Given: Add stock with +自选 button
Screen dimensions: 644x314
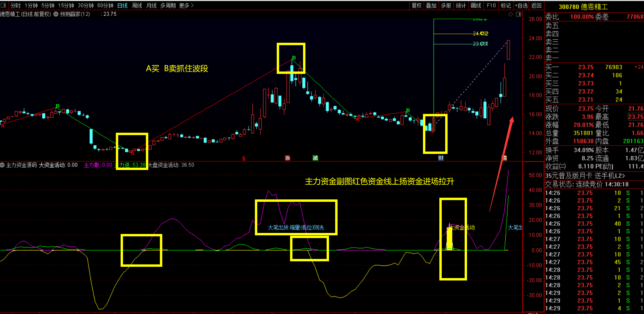Looking at the screenshot, I should [x=521, y=5].
